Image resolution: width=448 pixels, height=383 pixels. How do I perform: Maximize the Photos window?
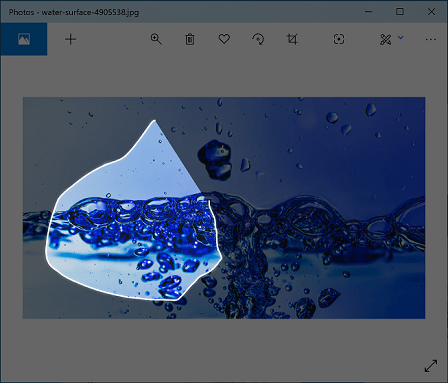[400, 11]
